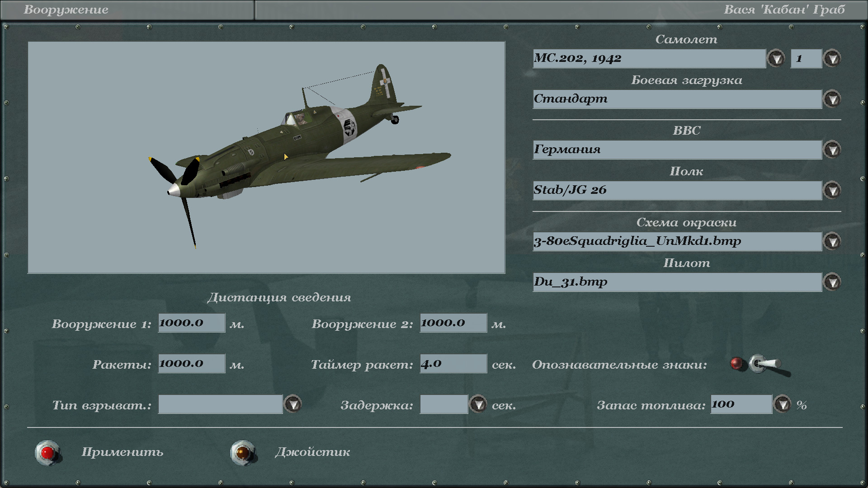Expand the Схема окраски skin dropdown arrow
The height and width of the screenshot is (488, 868).
(832, 241)
